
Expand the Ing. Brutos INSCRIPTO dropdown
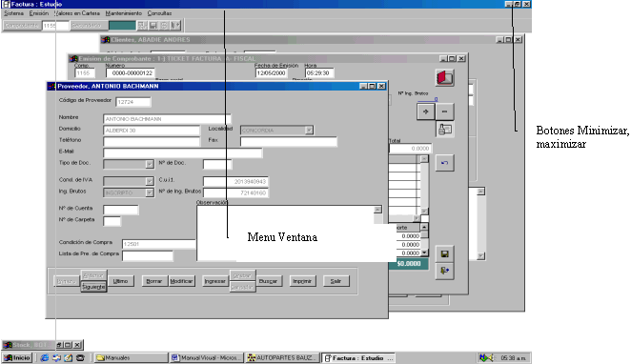point(150,192)
